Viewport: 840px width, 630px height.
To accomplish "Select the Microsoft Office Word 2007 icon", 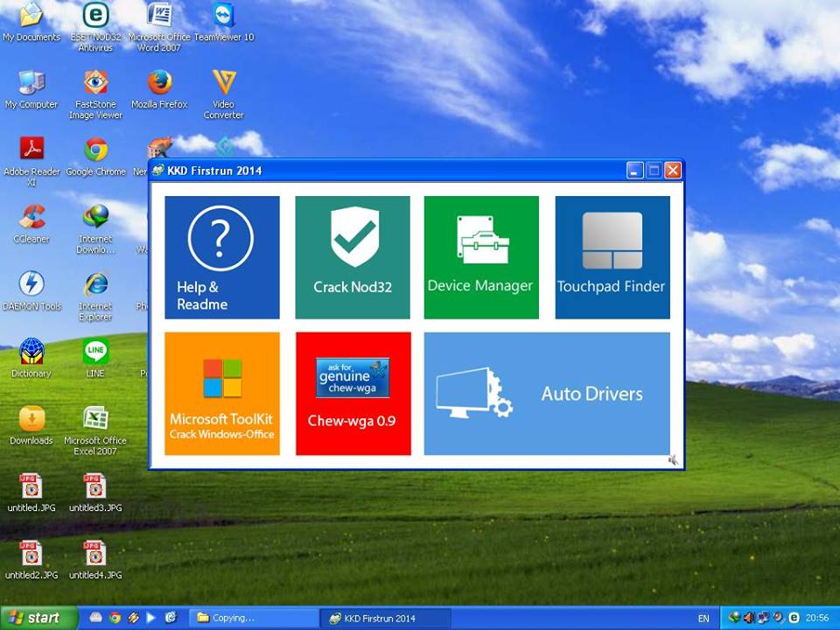I will pyautogui.click(x=159, y=26).
